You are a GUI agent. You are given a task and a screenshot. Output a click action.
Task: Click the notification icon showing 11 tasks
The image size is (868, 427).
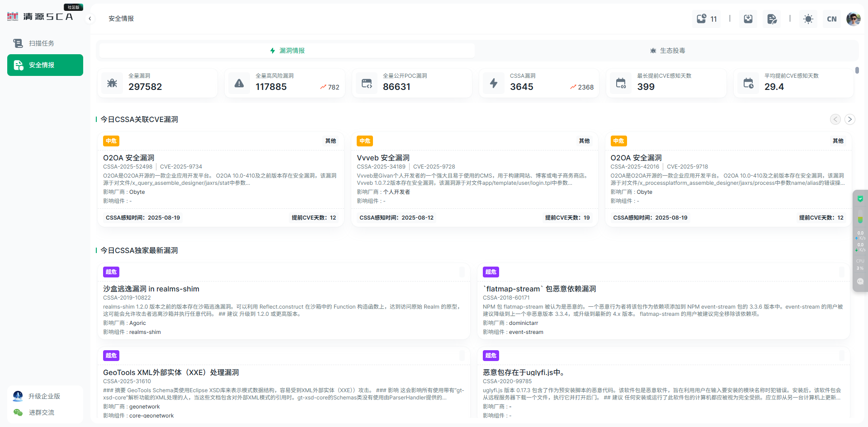point(706,19)
